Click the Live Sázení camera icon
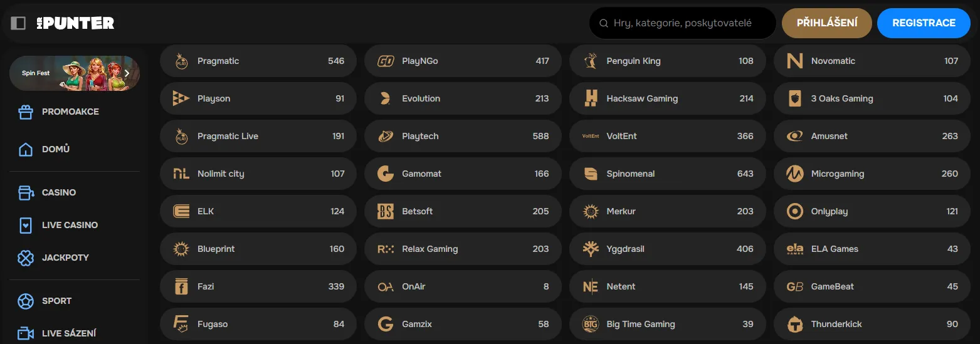 point(26,333)
